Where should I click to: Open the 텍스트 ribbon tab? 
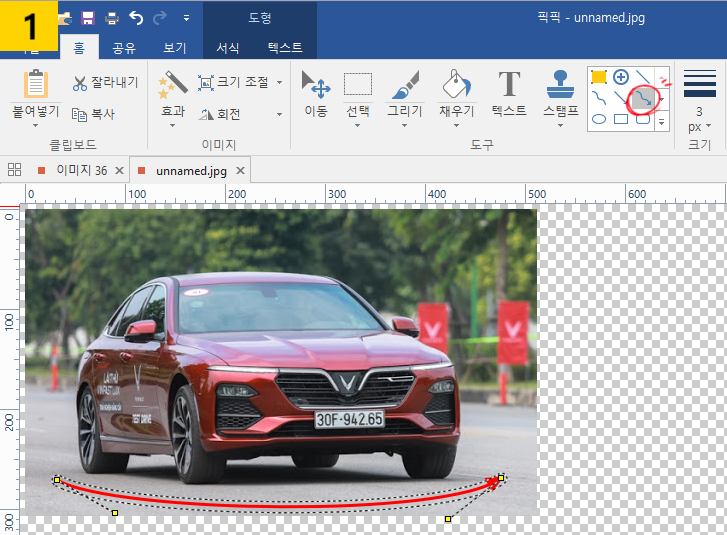[285, 48]
